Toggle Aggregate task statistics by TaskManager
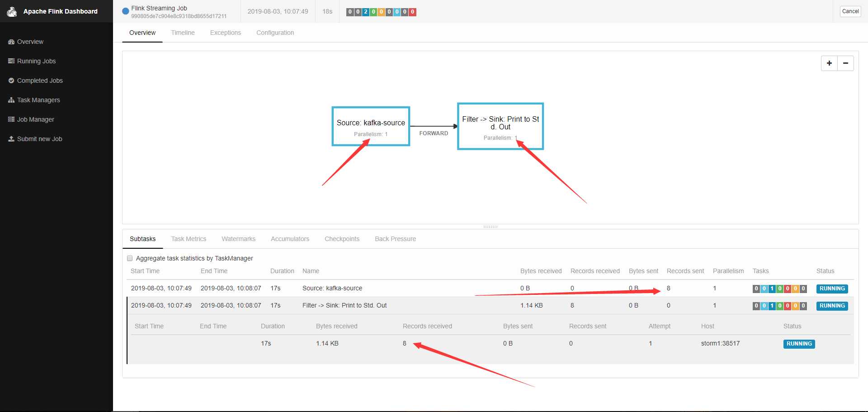The width and height of the screenshot is (868, 412). (130, 258)
